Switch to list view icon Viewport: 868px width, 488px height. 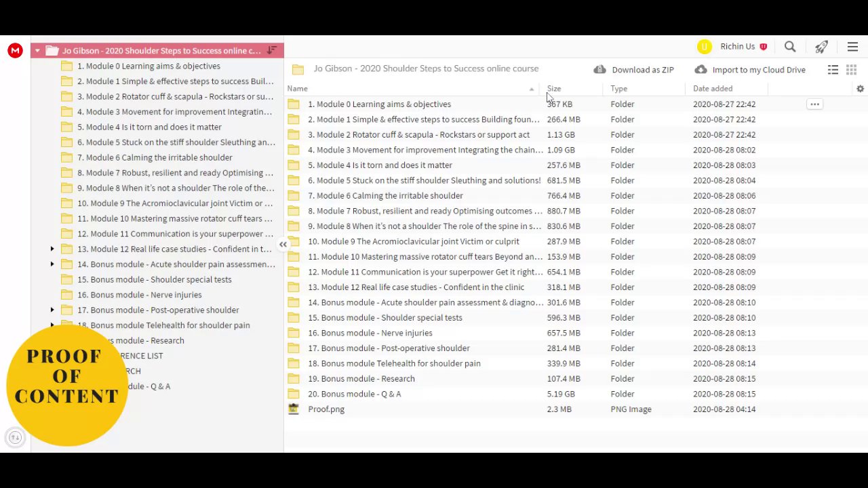(833, 70)
